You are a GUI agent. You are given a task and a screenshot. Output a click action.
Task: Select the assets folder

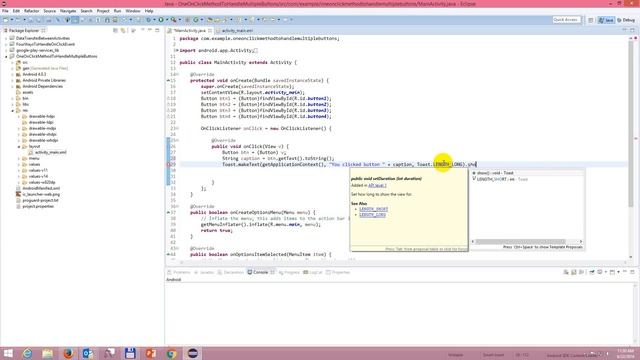point(24,92)
